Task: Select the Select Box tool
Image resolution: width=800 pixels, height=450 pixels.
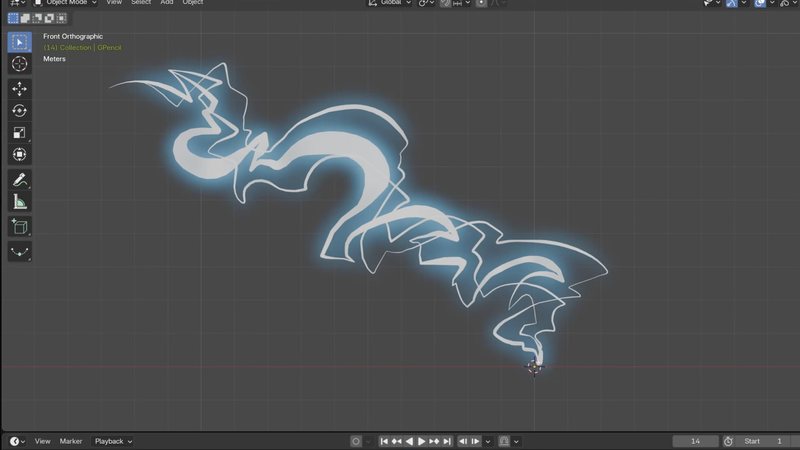Action: click(19, 42)
